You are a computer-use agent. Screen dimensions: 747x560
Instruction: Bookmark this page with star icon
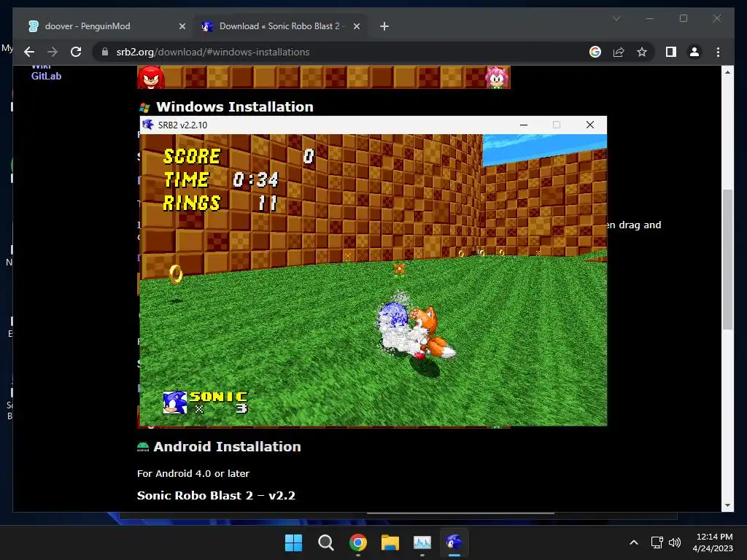642,52
